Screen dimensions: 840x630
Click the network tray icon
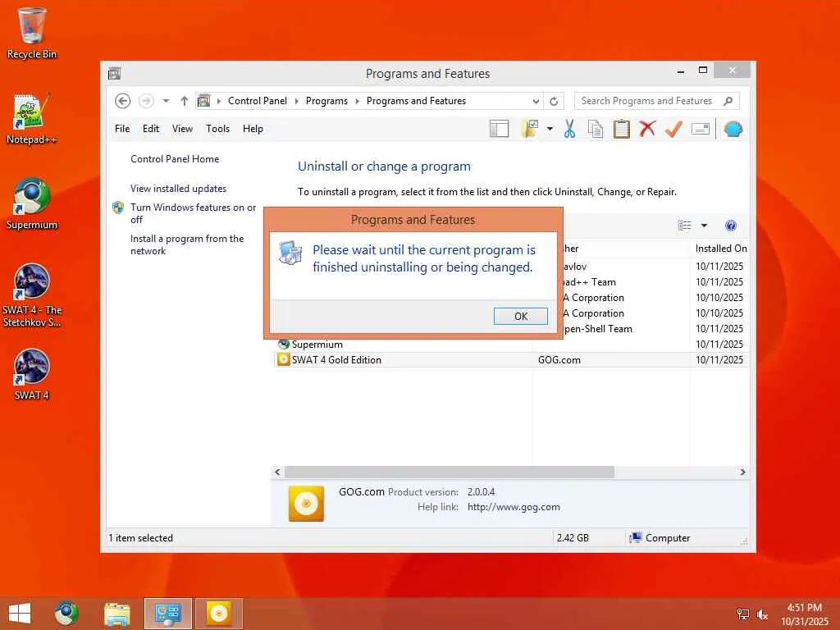click(x=743, y=614)
